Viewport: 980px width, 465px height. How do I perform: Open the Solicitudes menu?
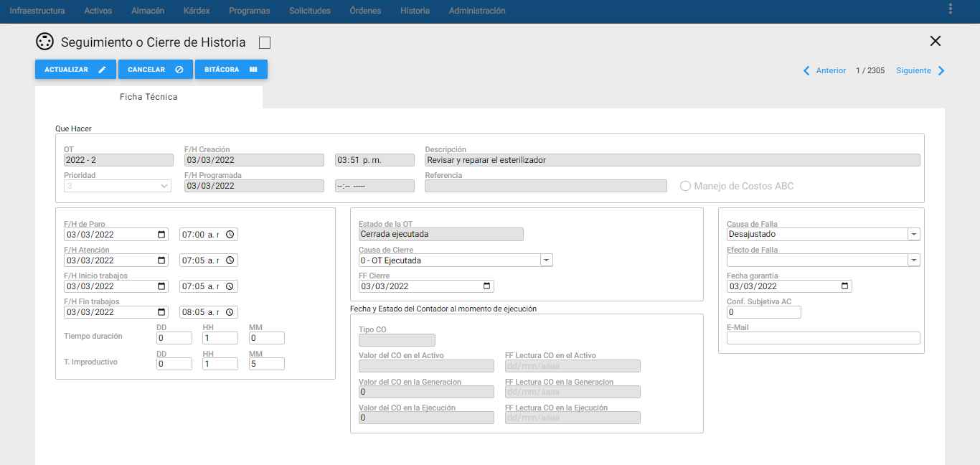[310, 11]
